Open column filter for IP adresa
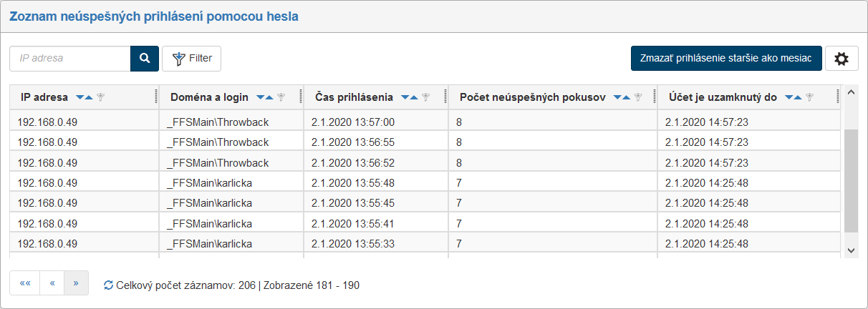 click(x=101, y=97)
